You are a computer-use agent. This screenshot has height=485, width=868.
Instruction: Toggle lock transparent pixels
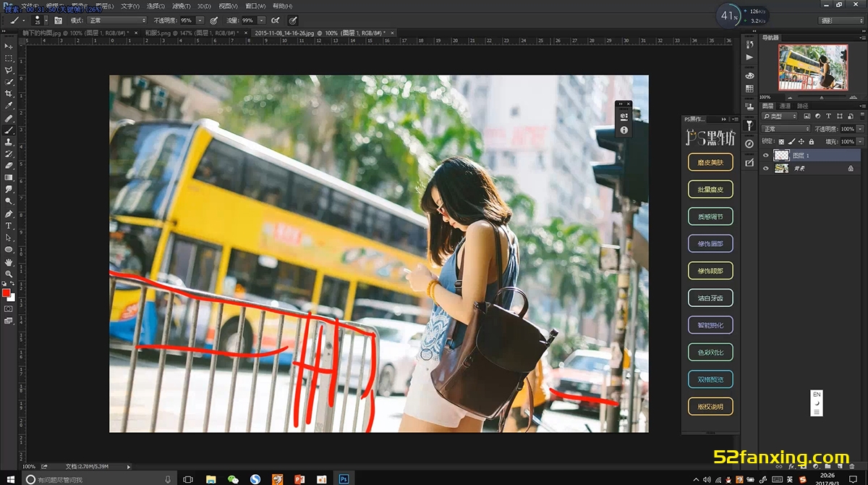[x=781, y=141]
